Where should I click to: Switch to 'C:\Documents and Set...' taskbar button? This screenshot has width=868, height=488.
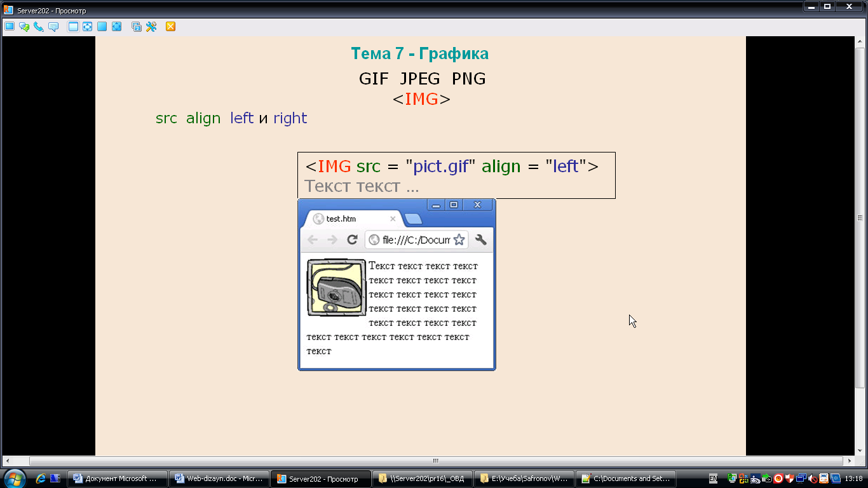click(626, 478)
